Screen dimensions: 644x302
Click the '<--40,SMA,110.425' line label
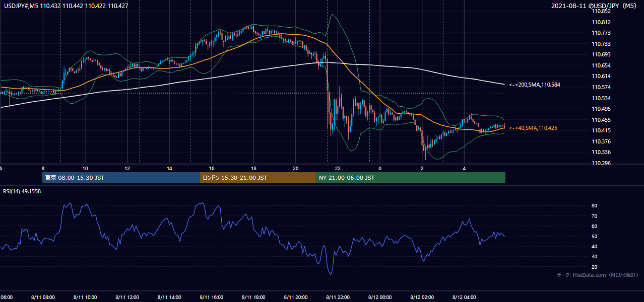pyautogui.click(x=533, y=128)
